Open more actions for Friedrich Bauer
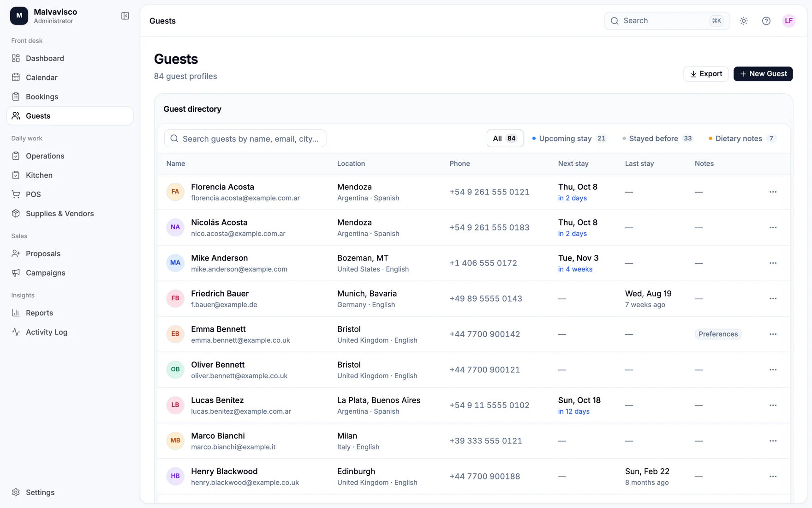 pyautogui.click(x=773, y=299)
